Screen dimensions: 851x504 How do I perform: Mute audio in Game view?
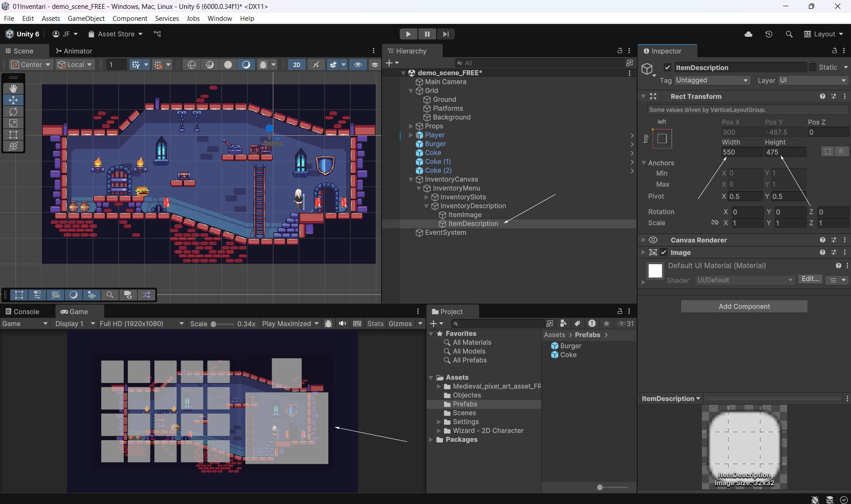click(x=343, y=324)
